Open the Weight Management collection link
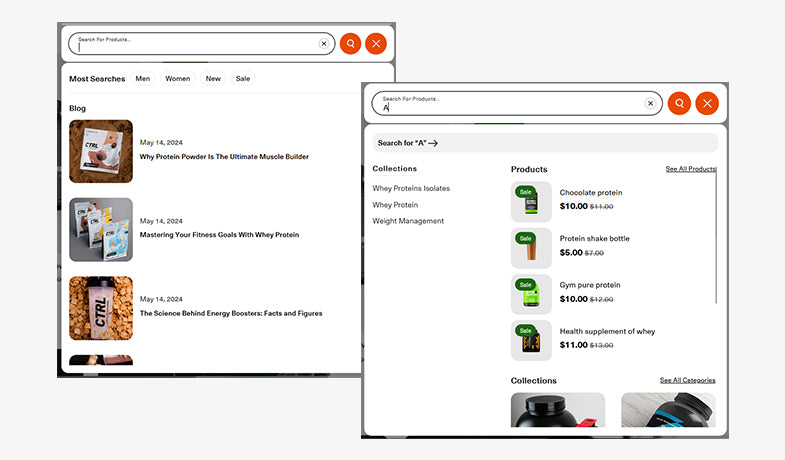Screen dimensions: 785x460 pyautogui.click(x=408, y=221)
